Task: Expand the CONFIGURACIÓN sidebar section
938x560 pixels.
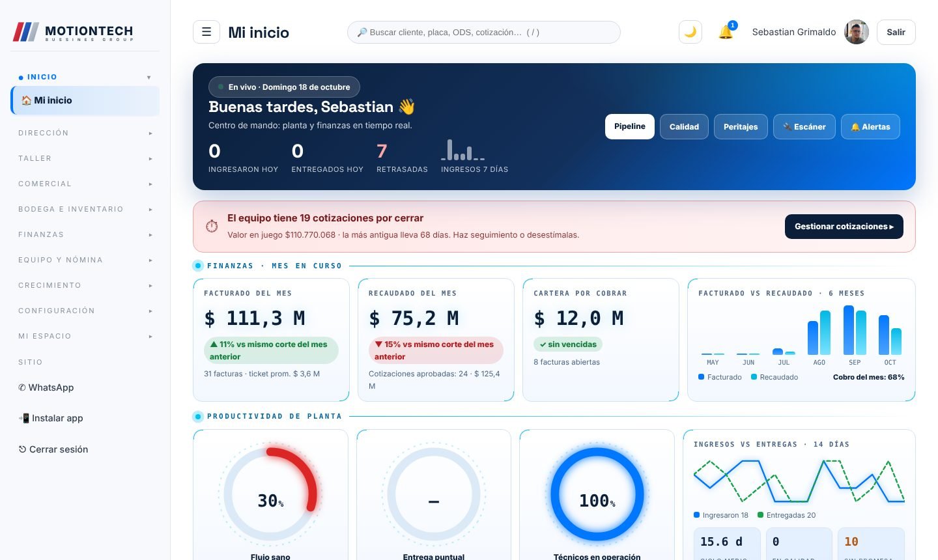Action: pos(85,311)
